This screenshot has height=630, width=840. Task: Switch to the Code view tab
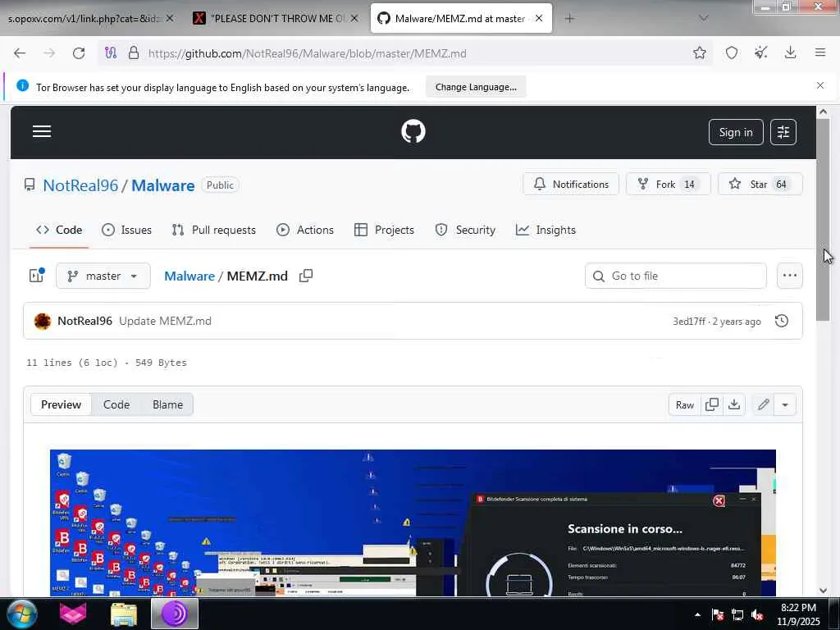(116, 404)
